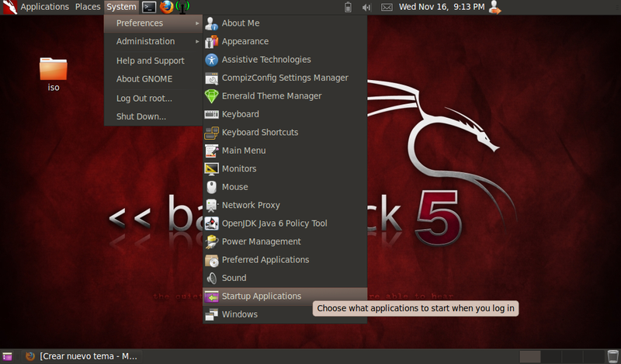Open the Places menu
621x364 pixels.
[88, 7]
